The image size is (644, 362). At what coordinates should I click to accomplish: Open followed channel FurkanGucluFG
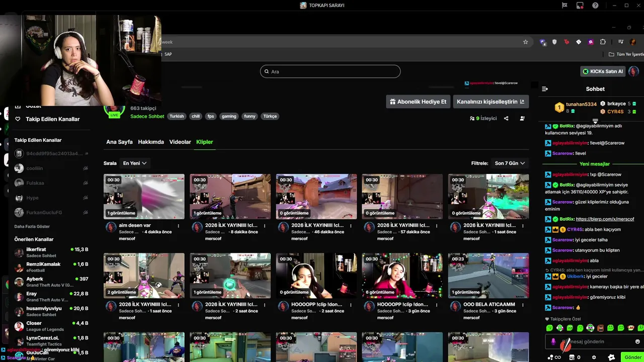coord(51,212)
